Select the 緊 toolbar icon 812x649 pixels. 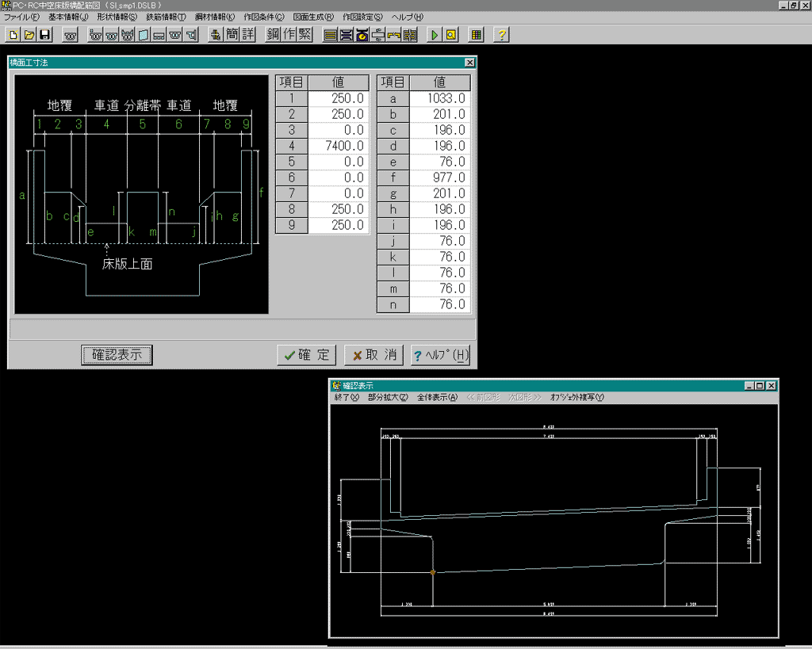[x=304, y=35]
